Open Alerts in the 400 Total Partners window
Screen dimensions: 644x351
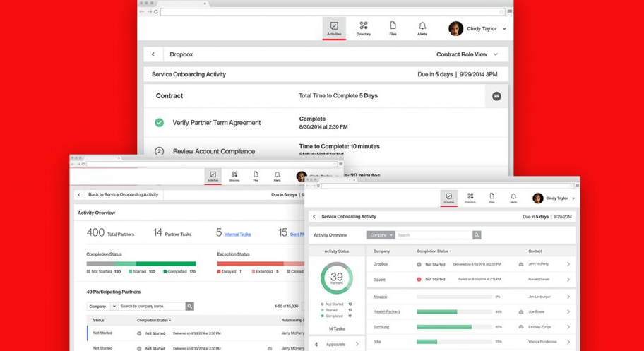278,177
